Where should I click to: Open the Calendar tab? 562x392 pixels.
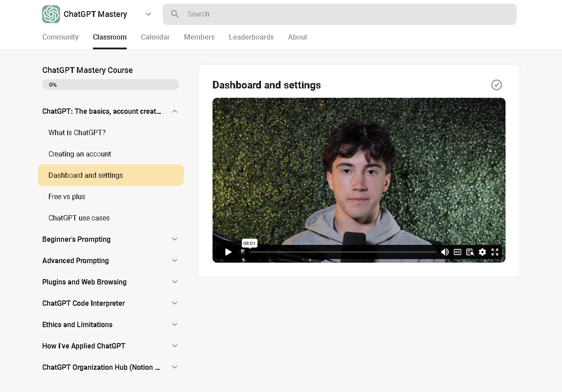click(x=155, y=37)
